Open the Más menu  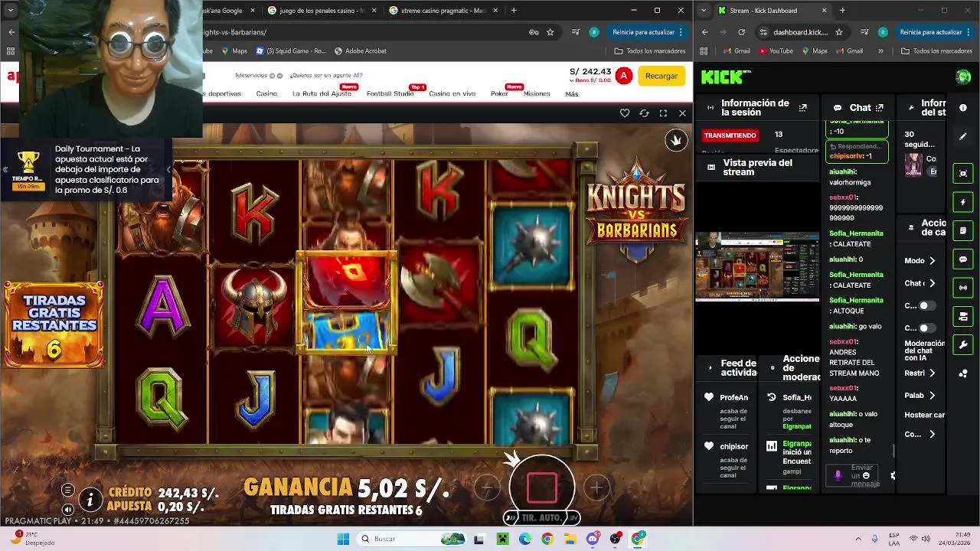coord(572,94)
